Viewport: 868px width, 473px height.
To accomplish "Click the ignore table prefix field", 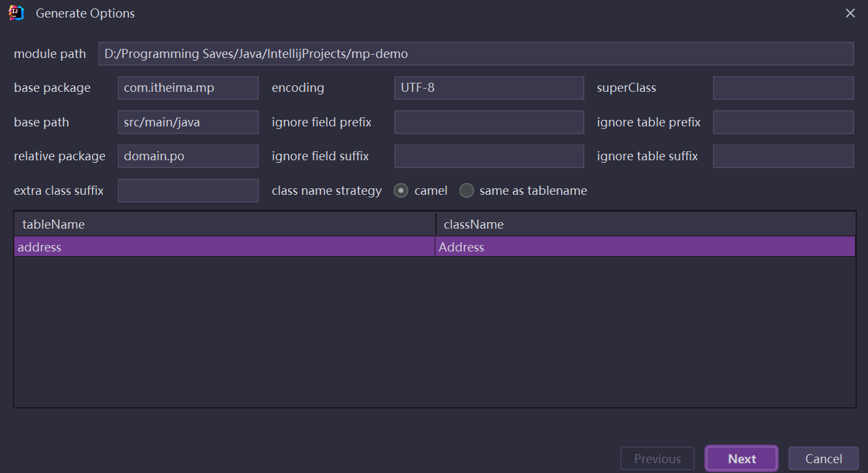I will click(783, 122).
